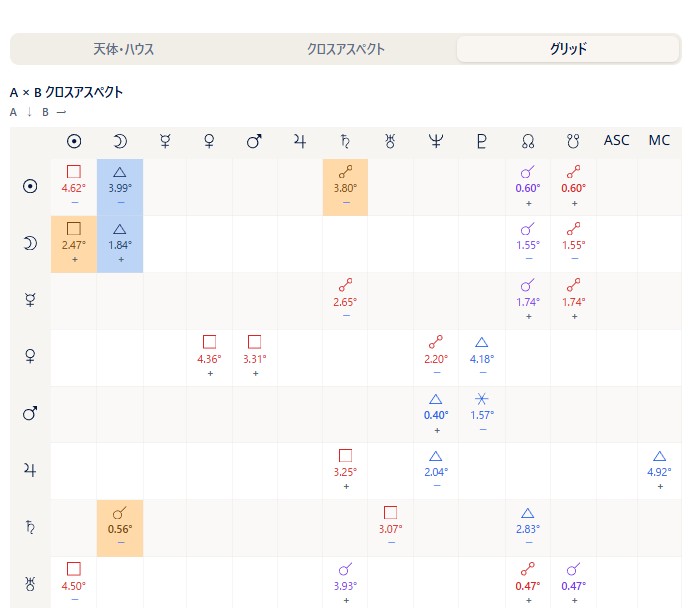Click the Neptune symbol column header
The width and height of the screenshot is (697, 608).
coord(436,141)
